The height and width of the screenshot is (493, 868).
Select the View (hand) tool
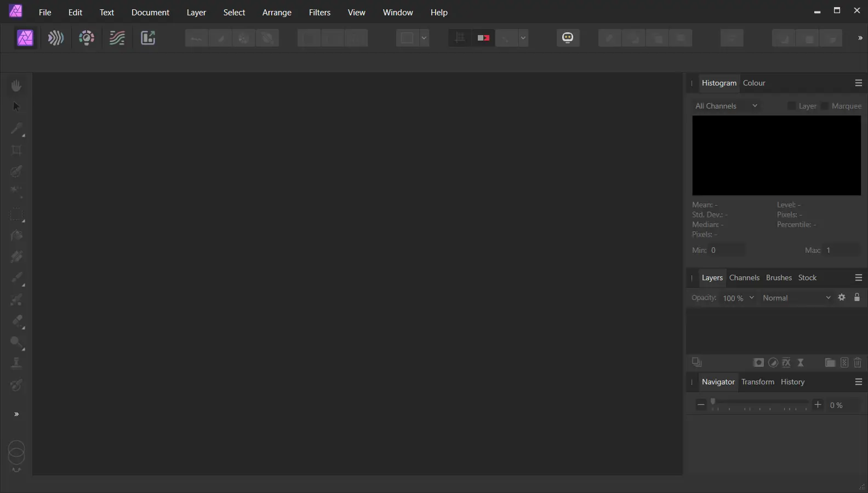tap(16, 86)
